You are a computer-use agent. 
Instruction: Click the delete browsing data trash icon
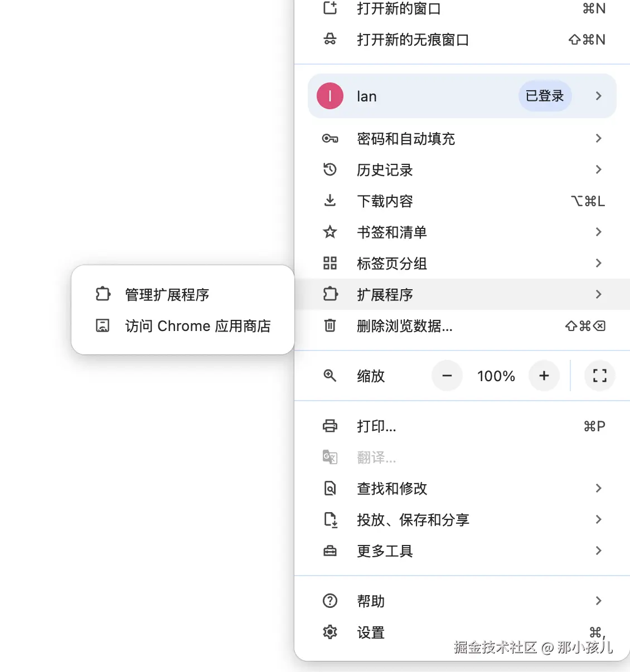330,327
